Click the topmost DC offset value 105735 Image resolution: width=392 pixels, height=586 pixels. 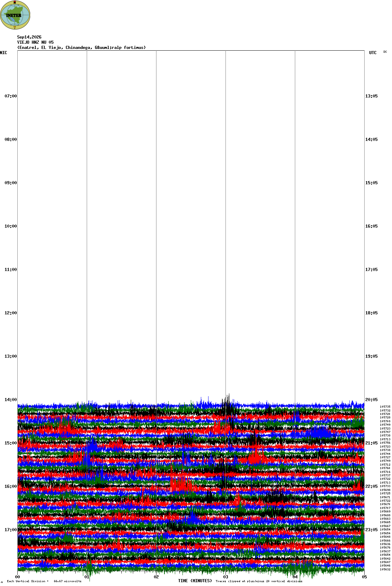pyautogui.click(x=385, y=407)
